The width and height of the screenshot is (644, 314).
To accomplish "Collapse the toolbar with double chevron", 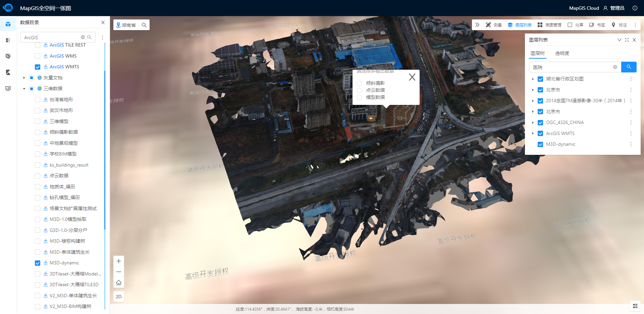I will pos(477,25).
